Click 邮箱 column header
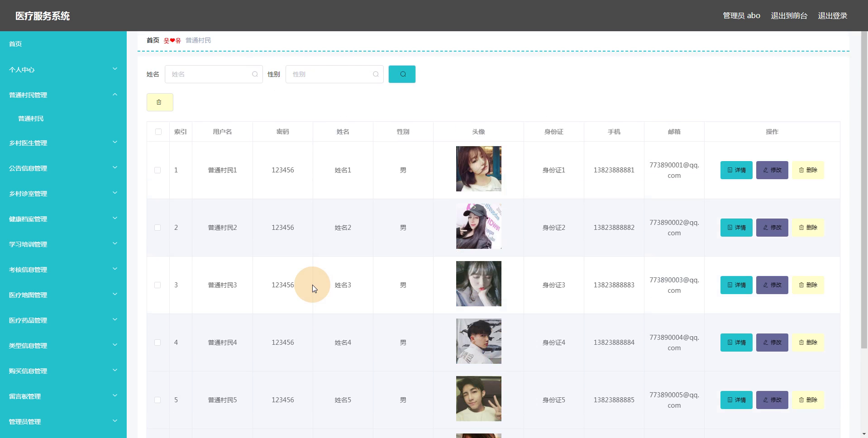This screenshot has width=868, height=438. [x=674, y=132]
